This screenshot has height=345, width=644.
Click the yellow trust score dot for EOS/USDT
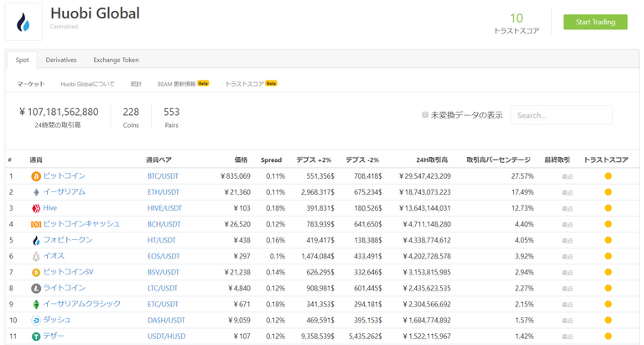pyautogui.click(x=608, y=256)
